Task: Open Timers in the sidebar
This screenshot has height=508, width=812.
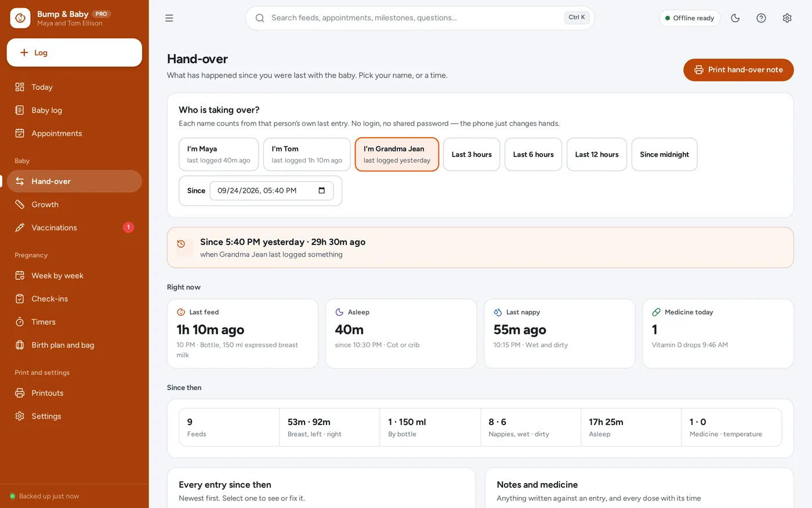Action: [x=74, y=322]
